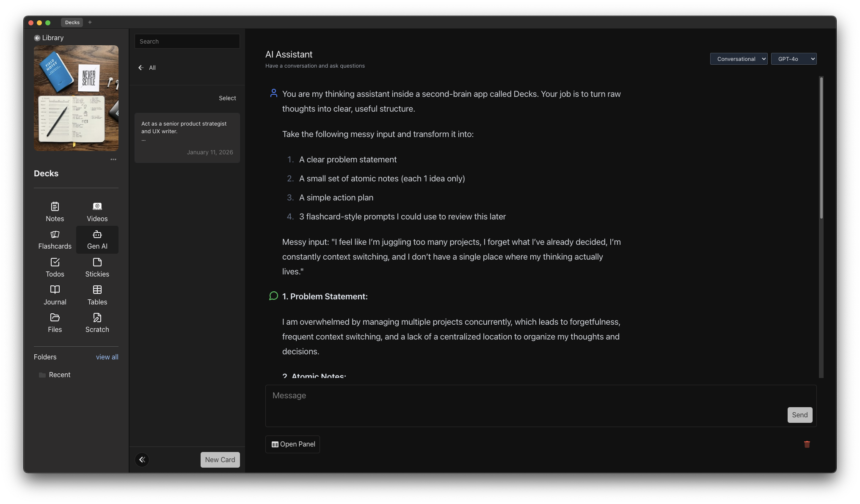Delete the conversation with the trash icon
Image resolution: width=860 pixels, height=504 pixels.
click(x=807, y=444)
